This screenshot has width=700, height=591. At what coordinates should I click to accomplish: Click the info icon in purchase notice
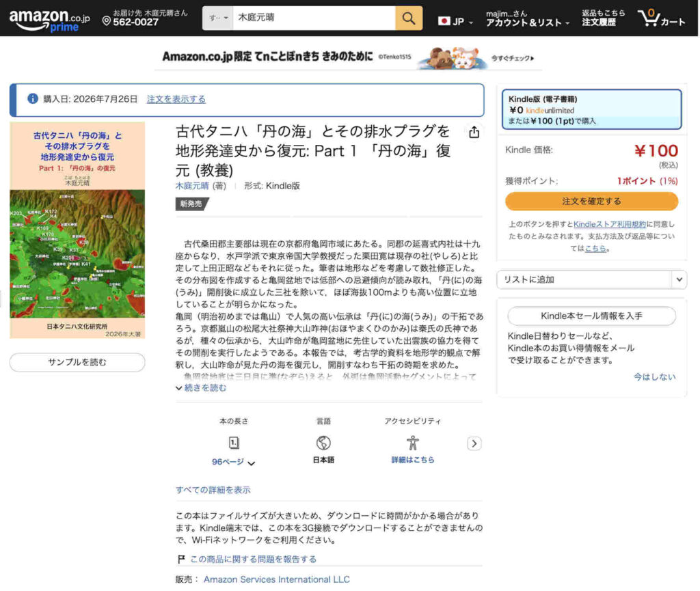pyautogui.click(x=33, y=98)
